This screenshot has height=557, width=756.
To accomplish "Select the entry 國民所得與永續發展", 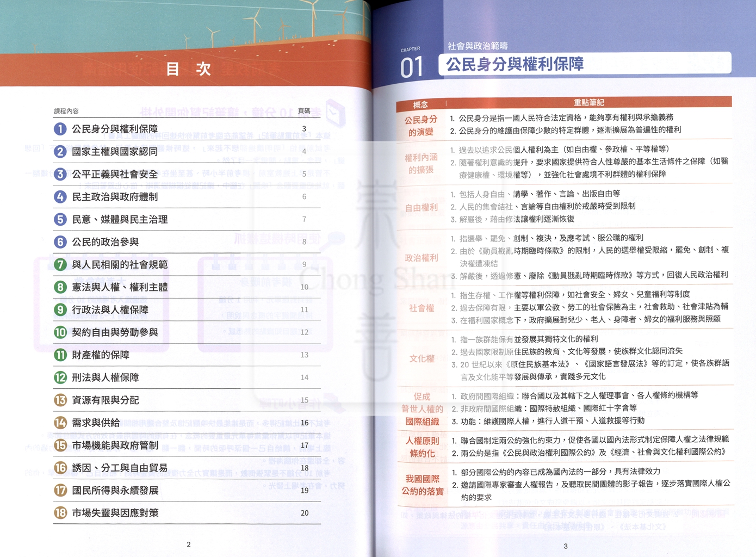I will 115,491.
